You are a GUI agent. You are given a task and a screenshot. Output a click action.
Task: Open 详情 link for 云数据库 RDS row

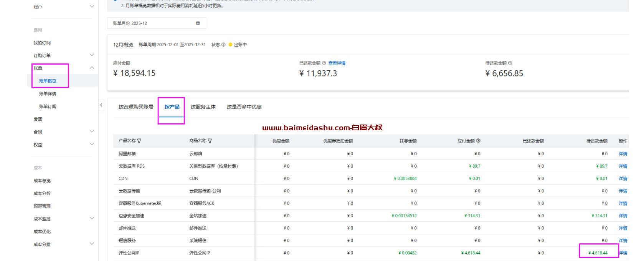coord(623,166)
